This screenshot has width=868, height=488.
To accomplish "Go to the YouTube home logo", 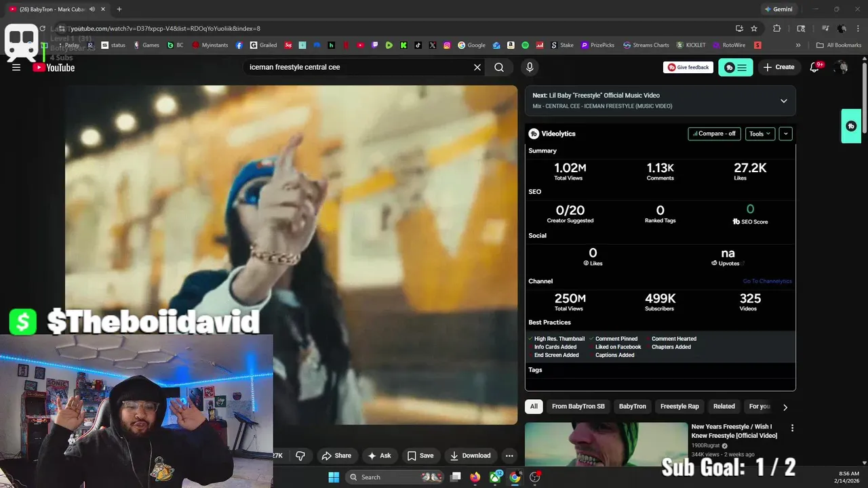I will (x=54, y=67).
